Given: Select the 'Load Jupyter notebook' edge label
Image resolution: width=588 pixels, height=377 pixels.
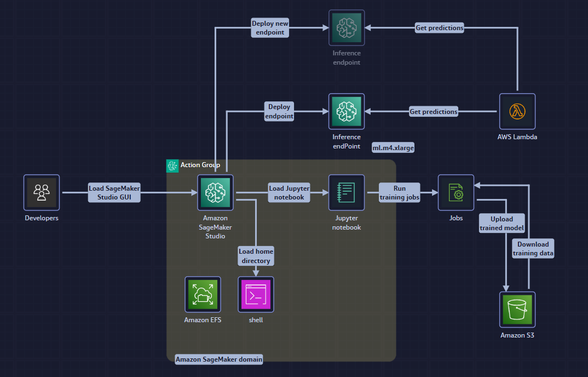Looking at the screenshot, I should pos(289,193).
